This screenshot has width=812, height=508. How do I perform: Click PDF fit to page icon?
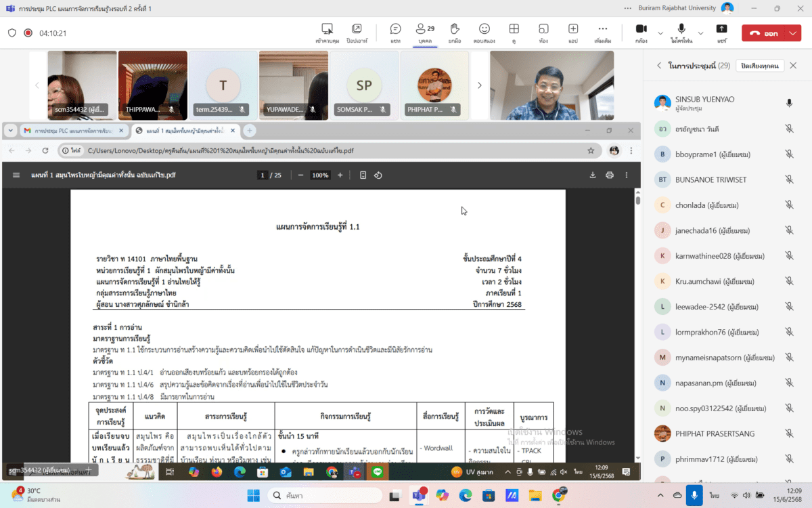[363, 175]
